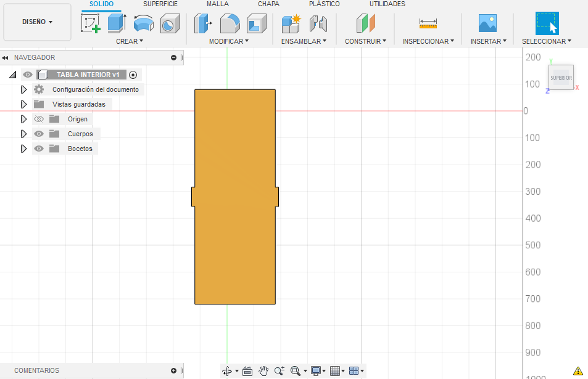Switch to the UTILIDADES tab
Viewport: 588px width, 379px height.
coord(387,4)
